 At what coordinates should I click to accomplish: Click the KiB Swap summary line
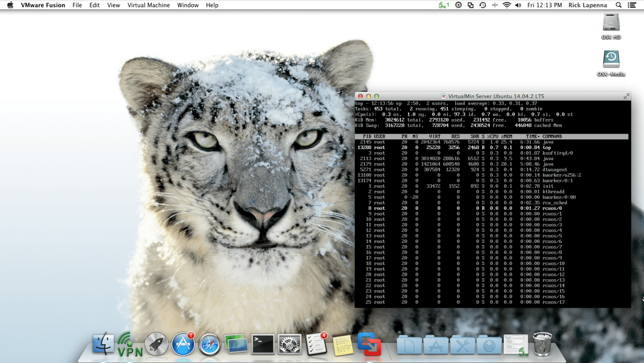tap(458, 125)
